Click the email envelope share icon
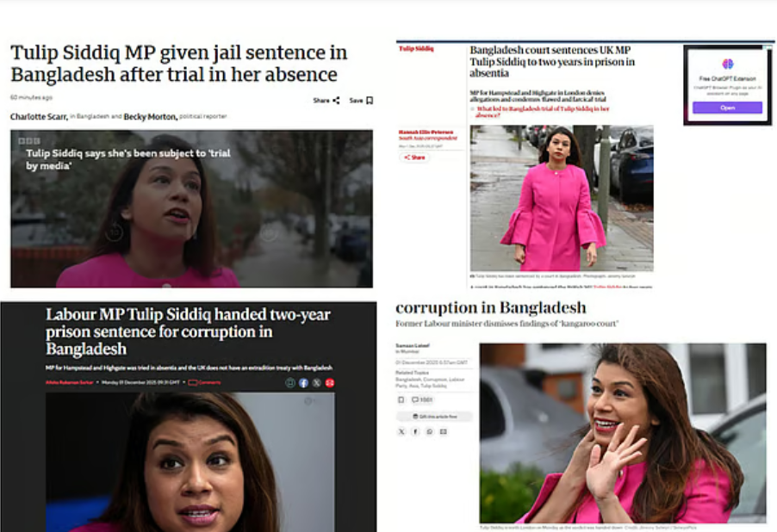The width and height of the screenshot is (777, 532). pos(444,431)
